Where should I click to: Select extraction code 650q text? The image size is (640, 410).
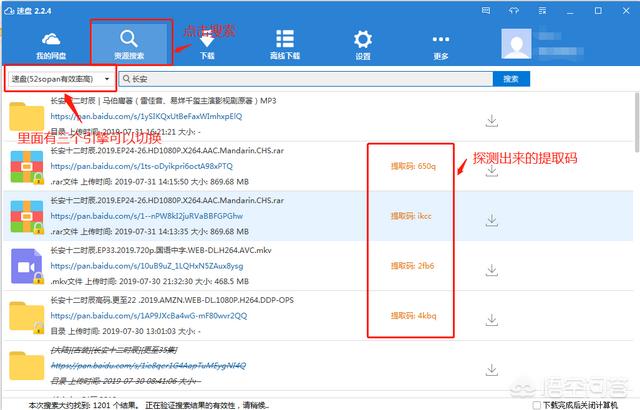413,166
